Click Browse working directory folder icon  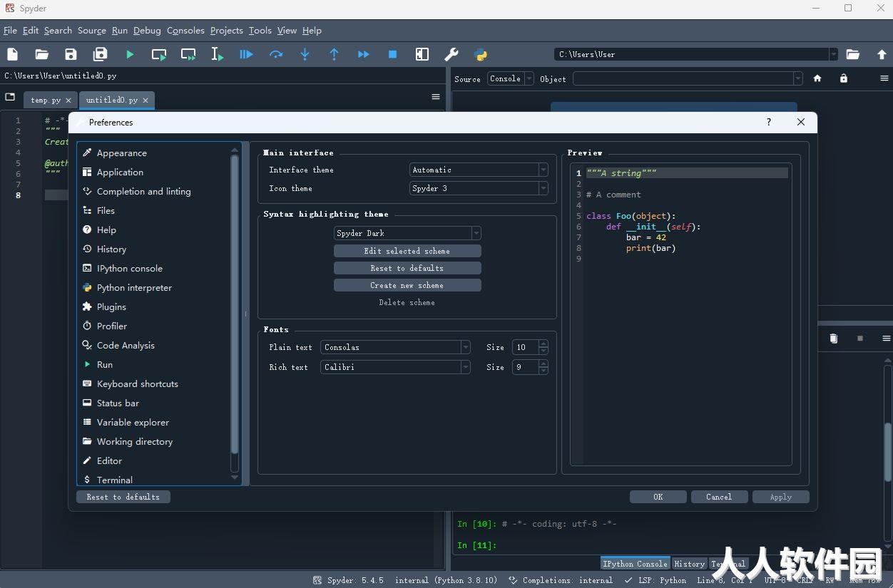(x=852, y=54)
